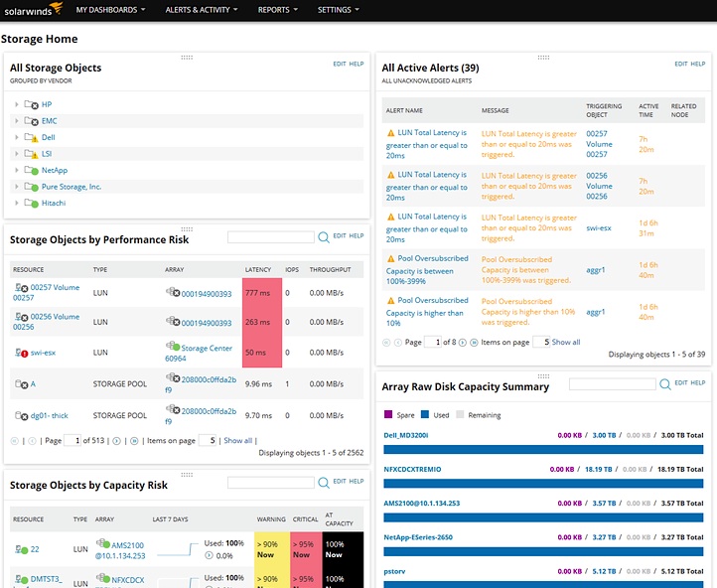717x588 pixels.
Task: Open the My Dashboards menu
Action: [x=109, y=10]
